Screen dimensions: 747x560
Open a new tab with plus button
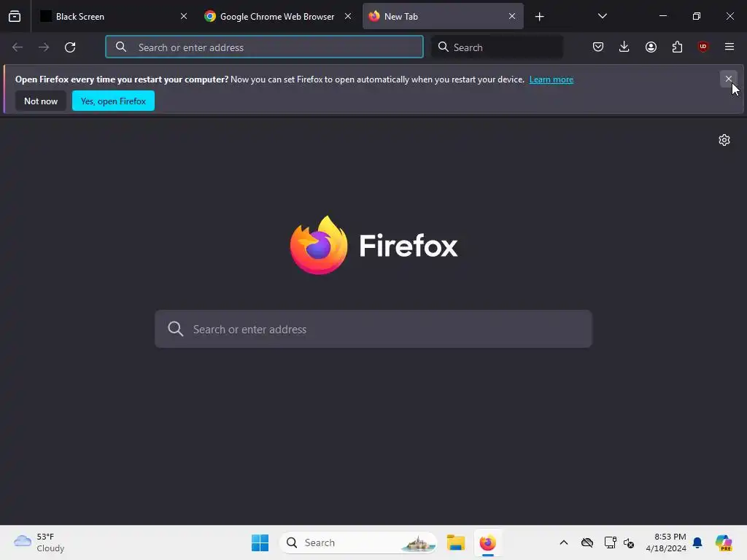(x=539, y=17)
